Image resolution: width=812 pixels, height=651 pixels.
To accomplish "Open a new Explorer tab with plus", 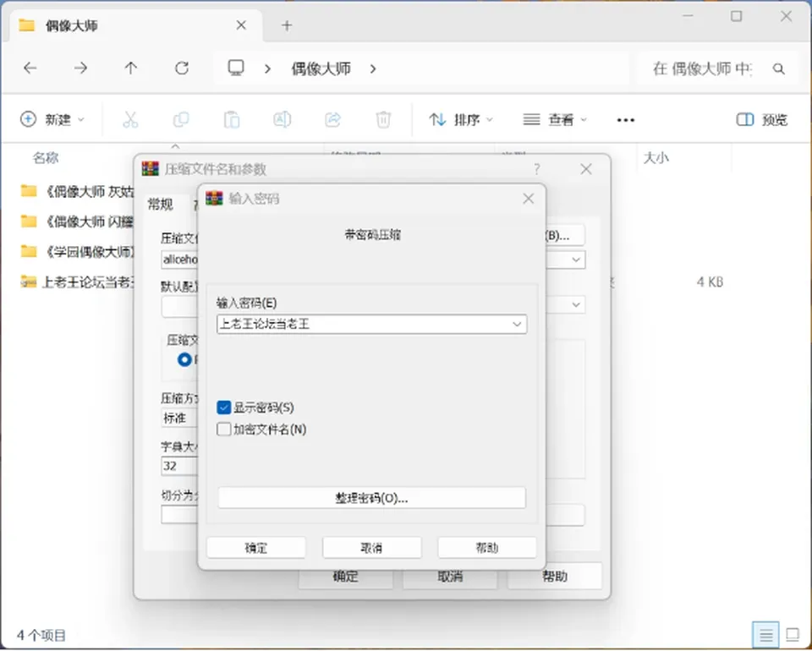I will click(x=287, y=25).
